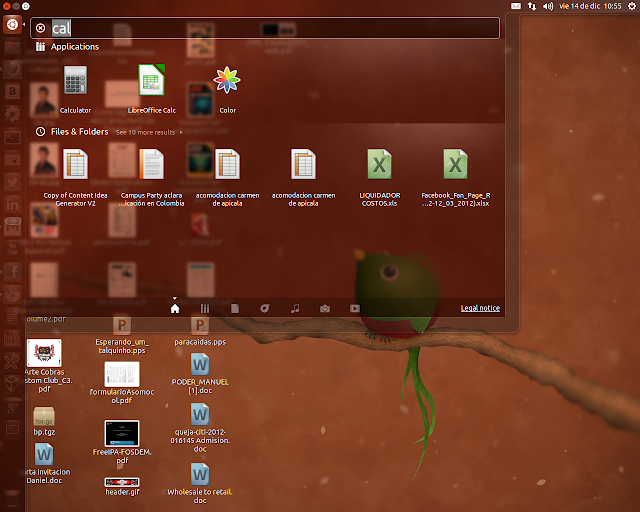This screenshot has height=512, width=640.
Task: Open Amazon from the launcher
Action: tap(12, 91)
